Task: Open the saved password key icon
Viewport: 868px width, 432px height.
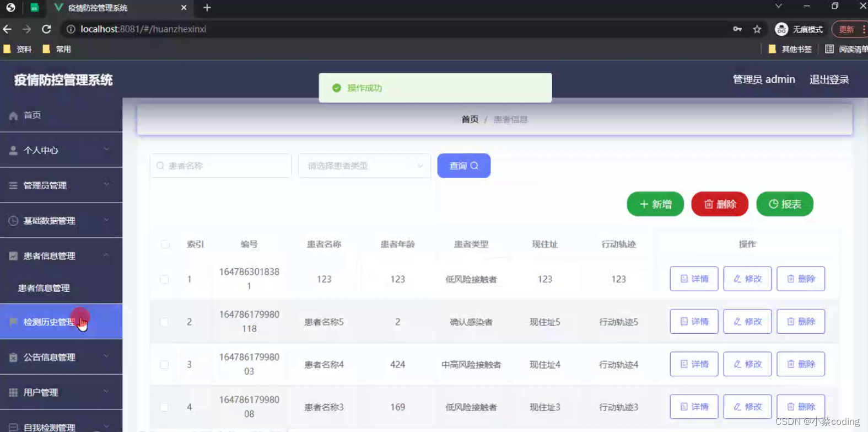Action: (x=737, y=29)
